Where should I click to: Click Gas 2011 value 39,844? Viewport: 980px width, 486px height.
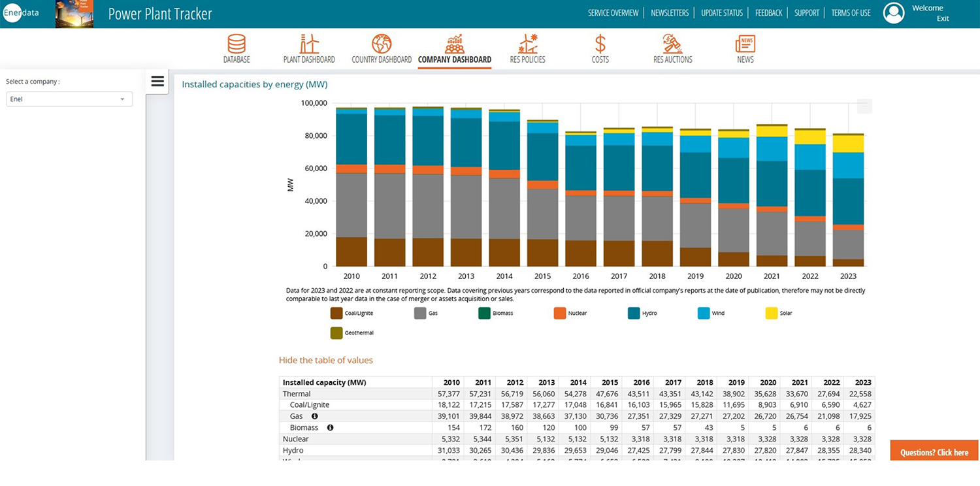(x=481, y=416)
